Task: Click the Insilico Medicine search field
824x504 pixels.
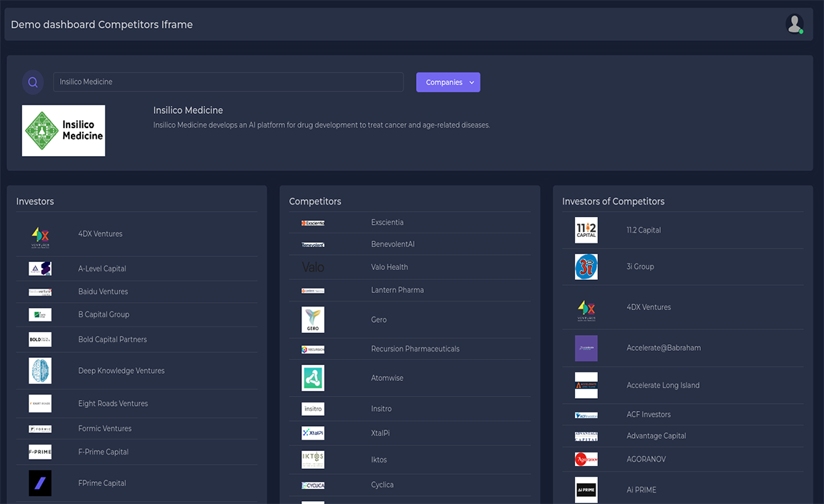Action: (228, 82)
